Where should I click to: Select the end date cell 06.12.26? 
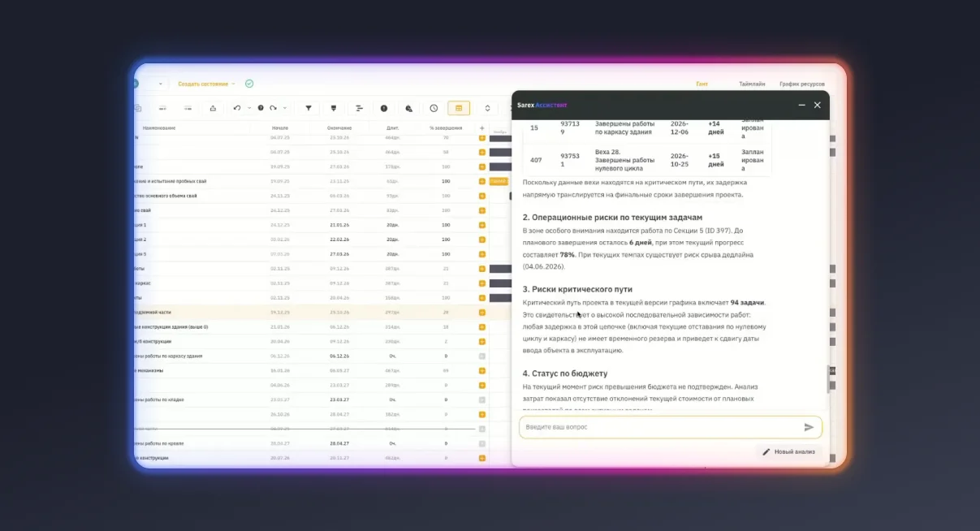339,356
